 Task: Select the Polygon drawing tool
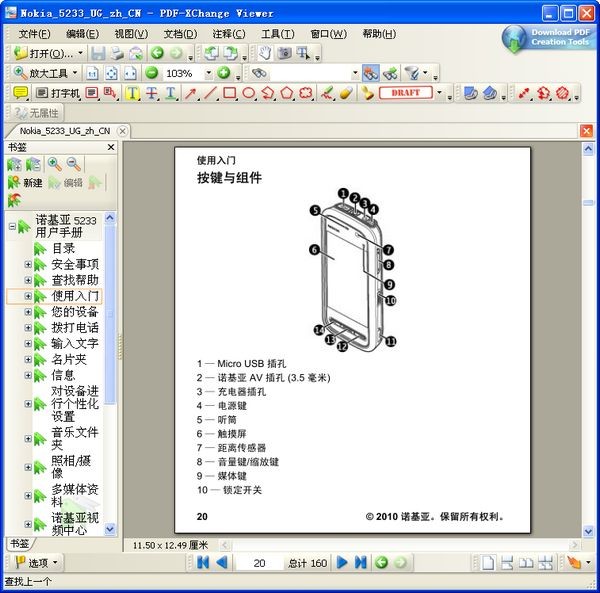tap(287, 93)
